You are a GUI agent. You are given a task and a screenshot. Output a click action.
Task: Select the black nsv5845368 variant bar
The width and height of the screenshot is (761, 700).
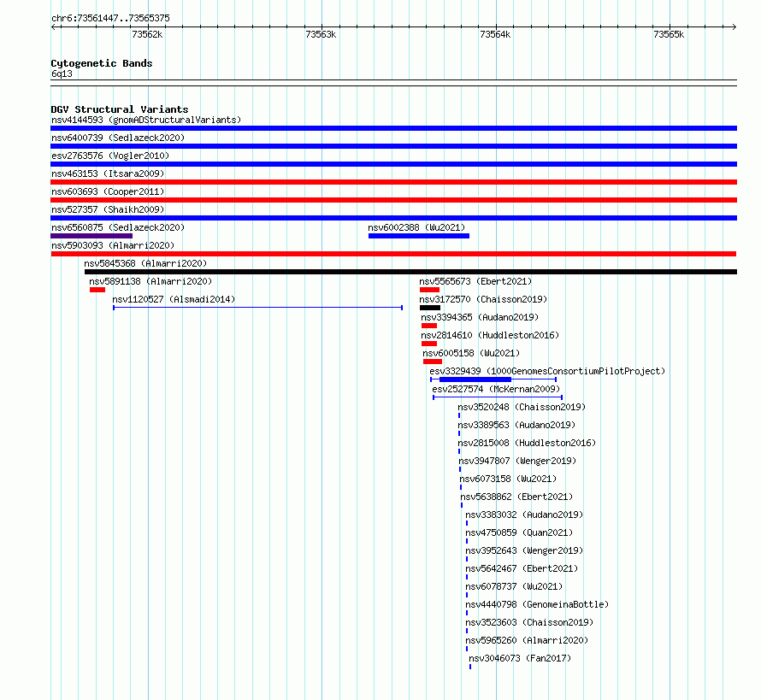(410, 272)
